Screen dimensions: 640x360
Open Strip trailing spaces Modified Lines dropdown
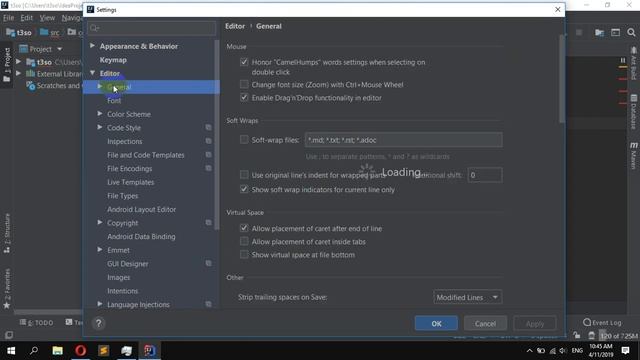tap(467, 297)
